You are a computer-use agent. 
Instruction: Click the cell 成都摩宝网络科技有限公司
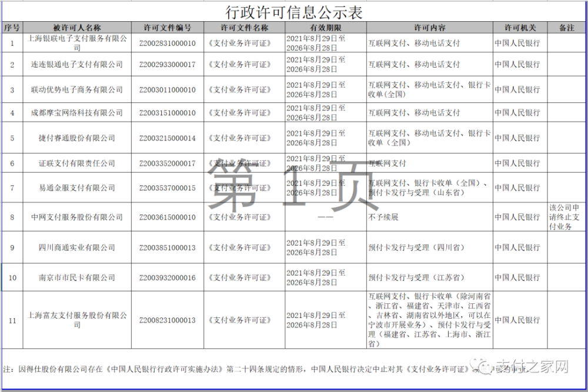pyautogui.click(x=77, y=112)
